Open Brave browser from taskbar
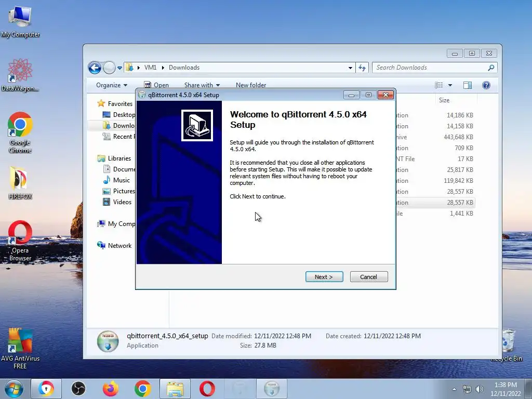The width and height of the screenshot is (532, 399). coord(46,389)
